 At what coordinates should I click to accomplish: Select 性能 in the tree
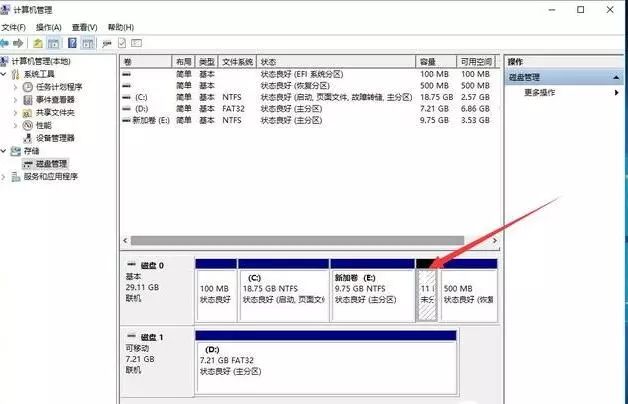pyautogui.click(x=44, y=125)
